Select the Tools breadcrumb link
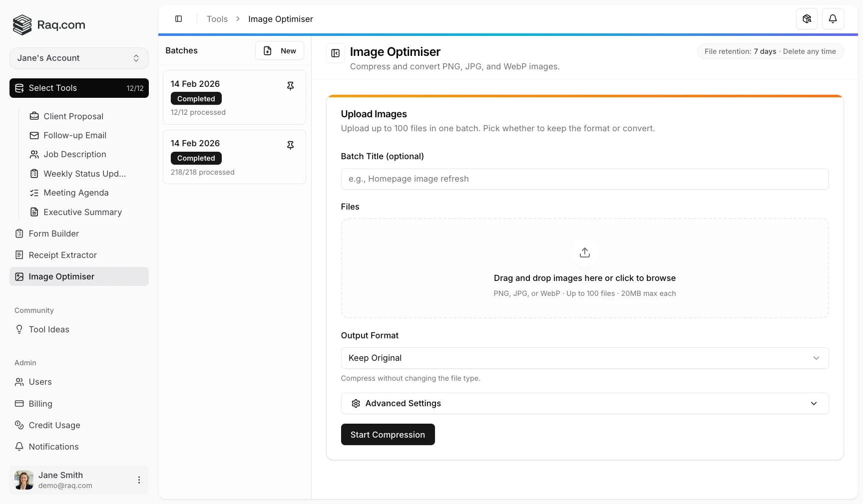 point(217,19)
